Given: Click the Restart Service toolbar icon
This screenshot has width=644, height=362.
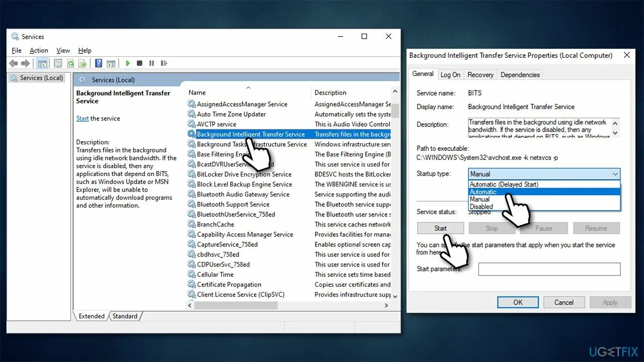Looking at the screenshot, I should pyautogui.click(x=164, y=63).
